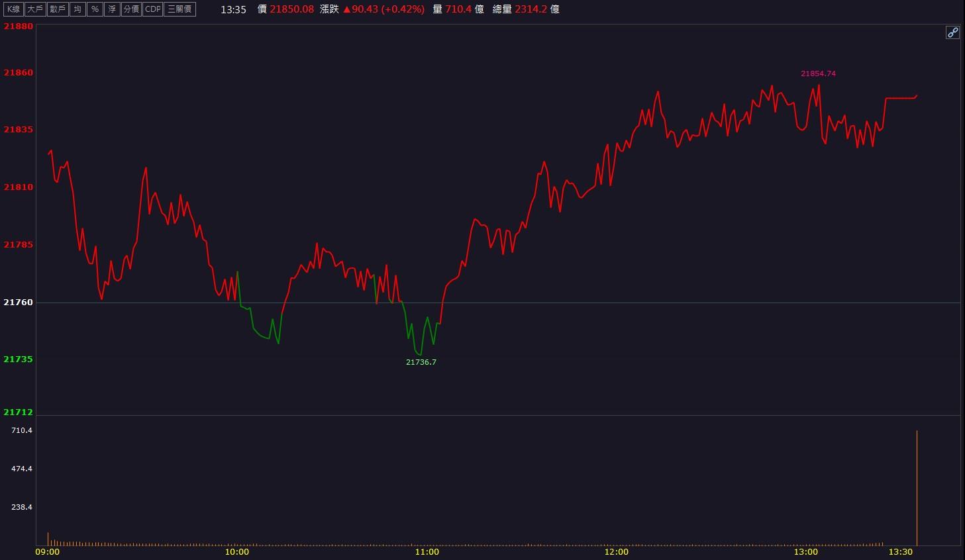The image size is (965, 560).
Task: Click the 總量 2314.2 total volume readout
Action: (526, 9)
